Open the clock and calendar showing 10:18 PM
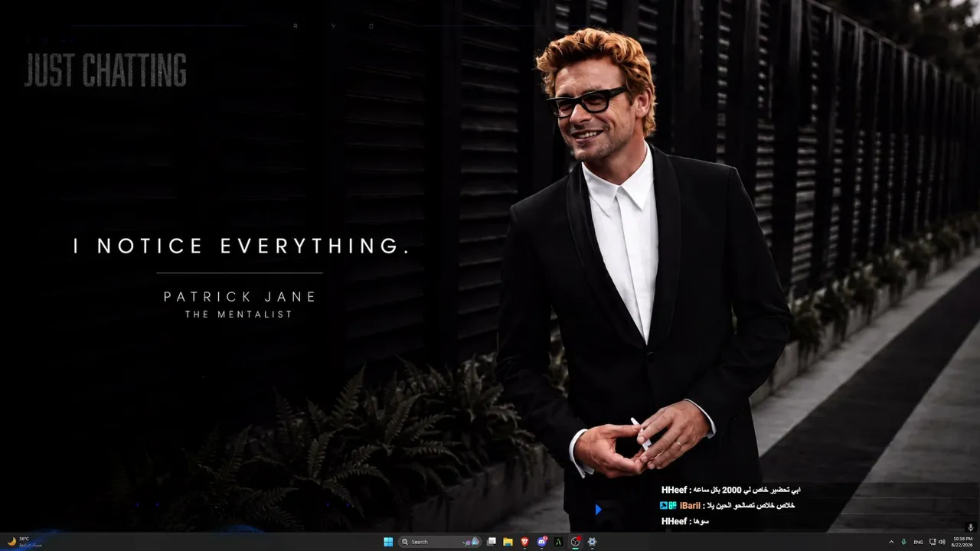Viewport: 980px width, 551px height. coord(963,542)
